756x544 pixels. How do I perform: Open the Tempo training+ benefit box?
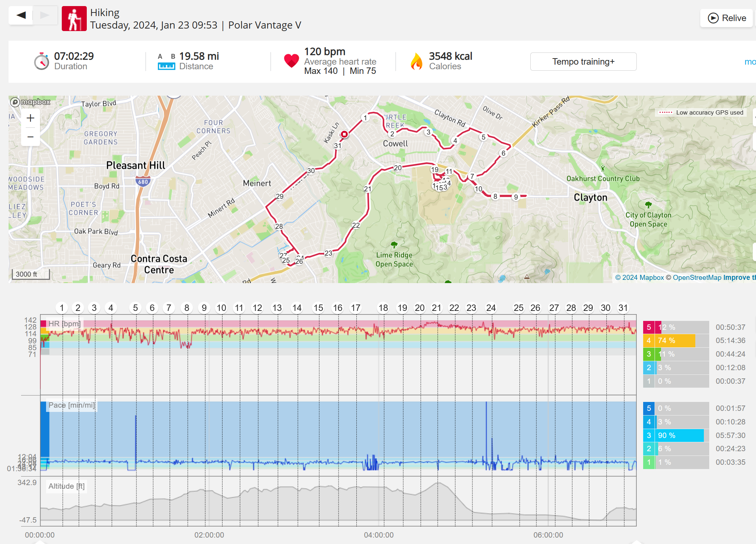(583, 61)
